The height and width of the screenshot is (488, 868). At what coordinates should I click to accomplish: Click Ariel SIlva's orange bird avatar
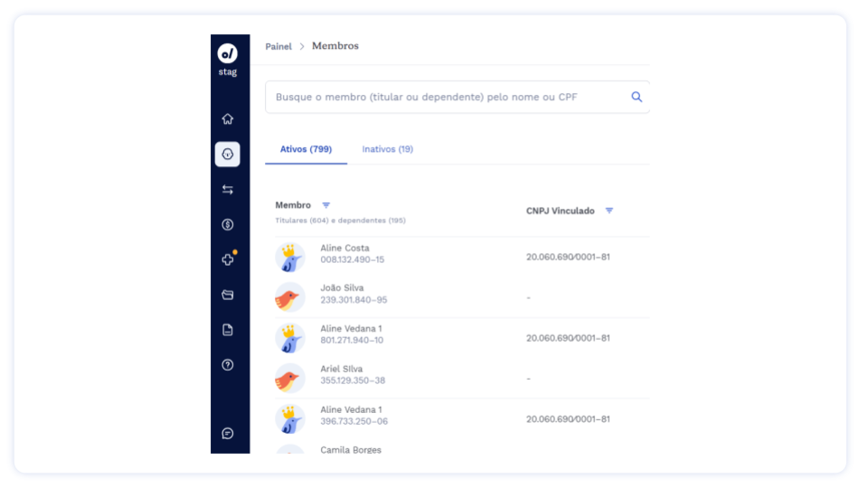[290, 379]
